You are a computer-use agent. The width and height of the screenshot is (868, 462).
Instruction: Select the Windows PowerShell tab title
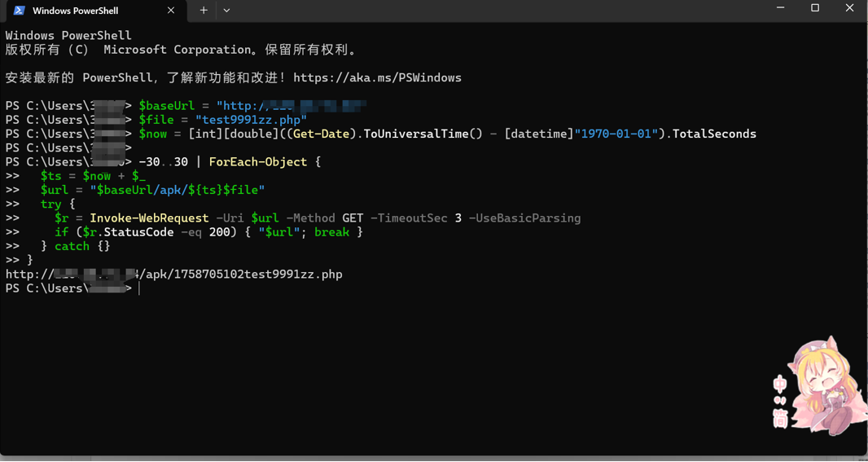[x=75, y=11]
